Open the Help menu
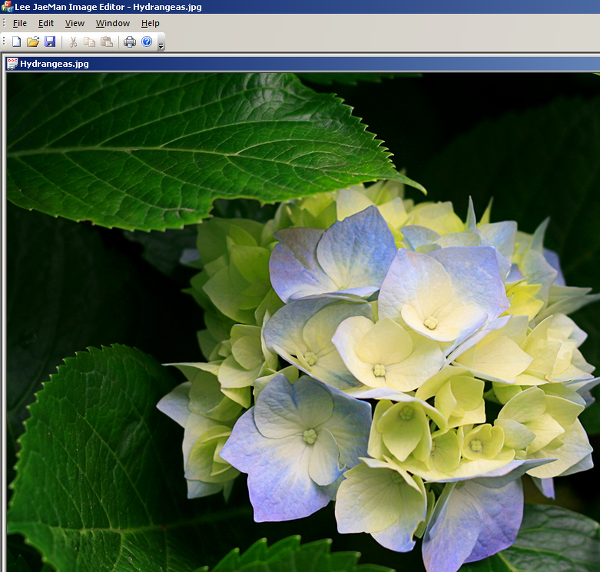600x572 pixels. tap(150, 23)
